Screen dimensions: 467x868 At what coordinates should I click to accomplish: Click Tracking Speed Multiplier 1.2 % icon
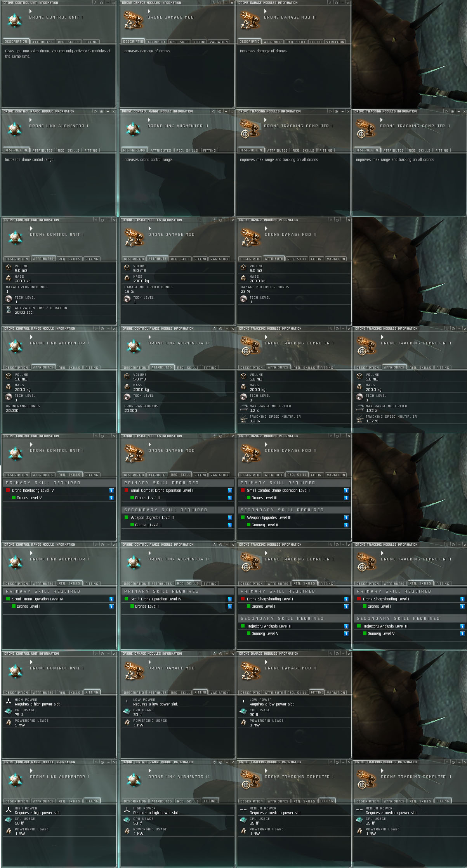(x=243, y=418)
